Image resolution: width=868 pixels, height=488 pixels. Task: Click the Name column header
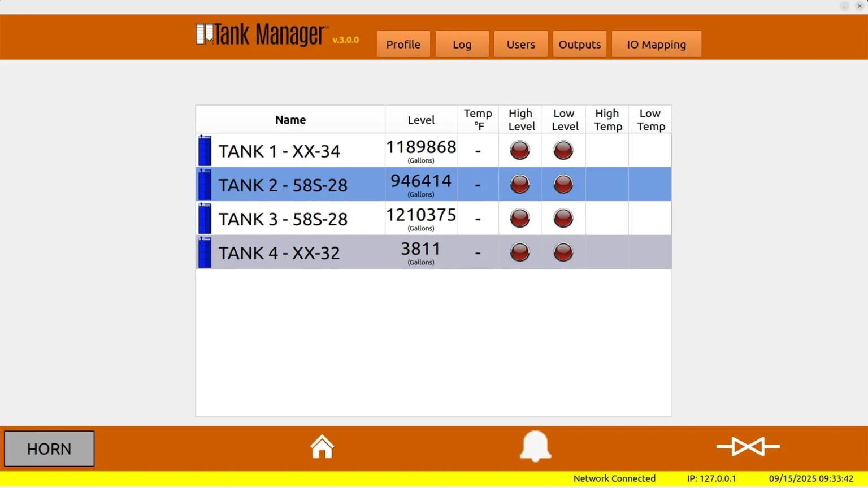pos(290,120)
